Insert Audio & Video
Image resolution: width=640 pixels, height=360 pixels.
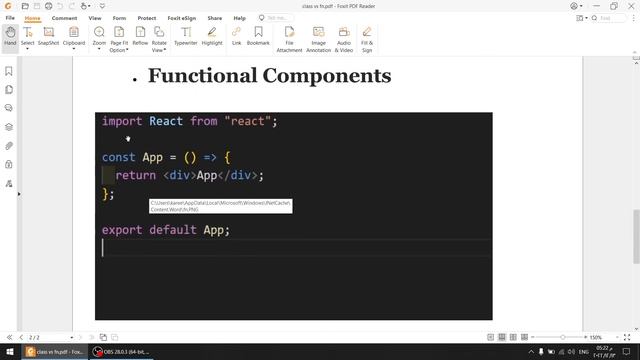pos(344,39)
